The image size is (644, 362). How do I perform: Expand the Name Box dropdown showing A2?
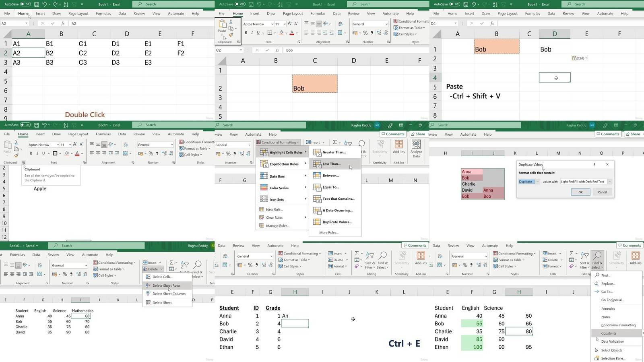[x=27, y=23]
